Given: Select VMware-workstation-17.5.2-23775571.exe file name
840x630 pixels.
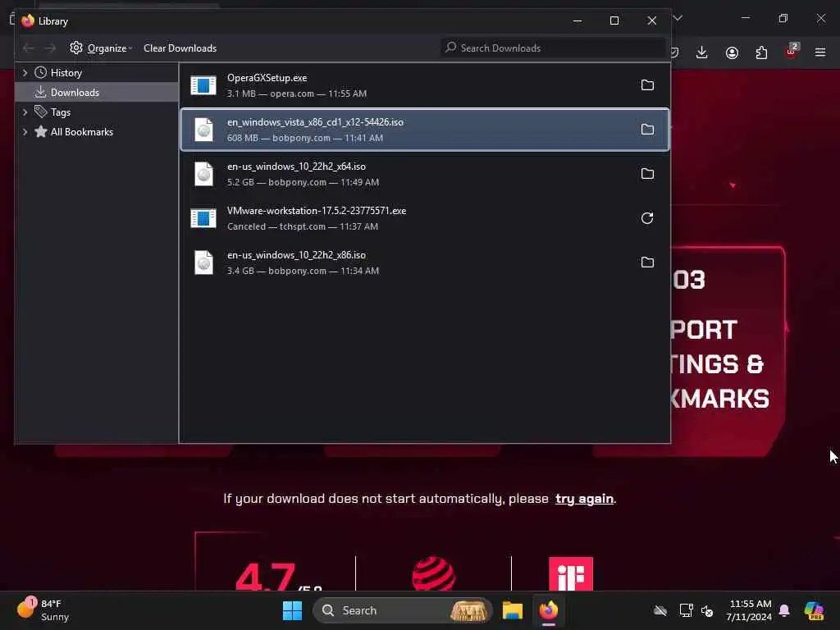Looking at the screenshot, I should pyautogui.click(x=316, y=211).
